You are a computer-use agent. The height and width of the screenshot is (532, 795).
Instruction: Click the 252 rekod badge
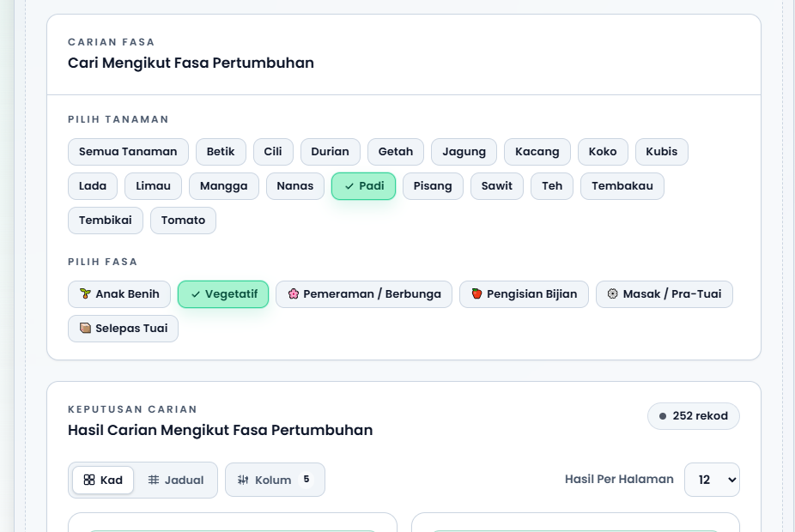[693, 416]
